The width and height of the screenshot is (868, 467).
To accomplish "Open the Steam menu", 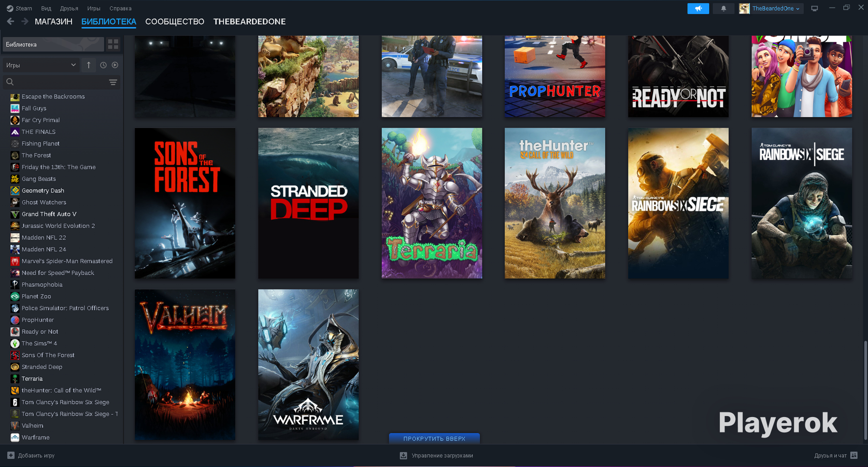I will point(24,8).
